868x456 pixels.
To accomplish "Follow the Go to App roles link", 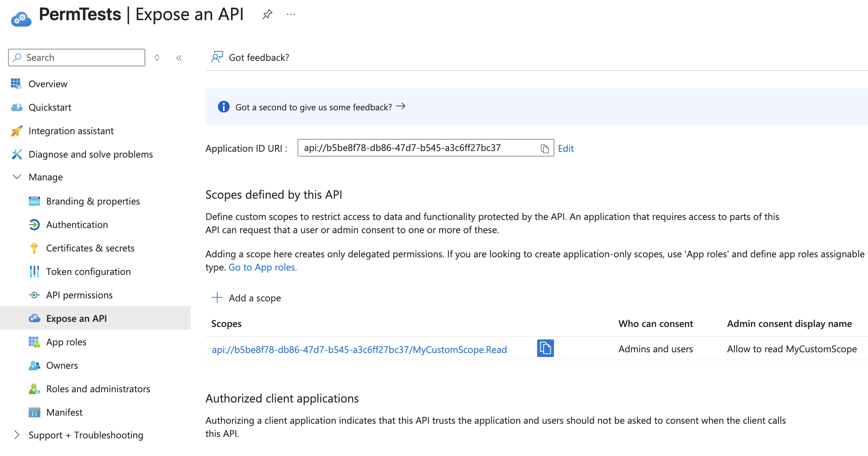I will 262,267.
